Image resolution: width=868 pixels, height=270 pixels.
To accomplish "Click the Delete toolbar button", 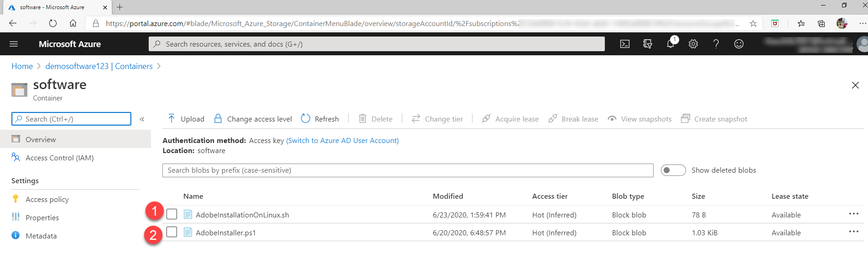I will (376, 119).
